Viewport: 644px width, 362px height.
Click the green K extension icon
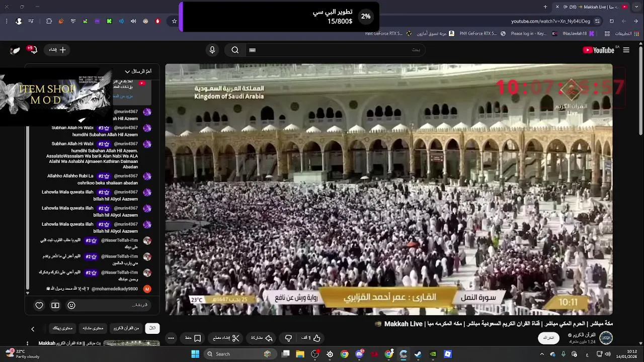pos(109,21)
